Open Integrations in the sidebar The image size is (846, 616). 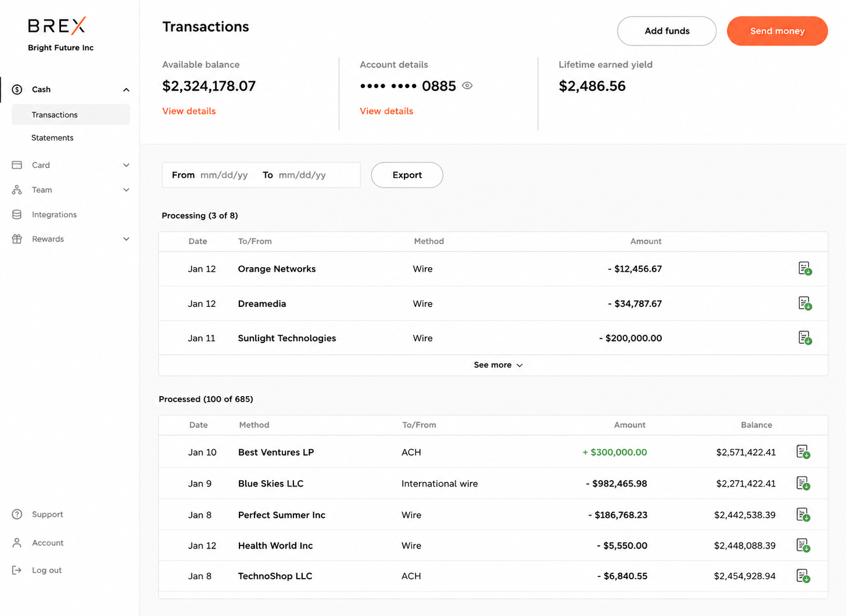(54, 215)
